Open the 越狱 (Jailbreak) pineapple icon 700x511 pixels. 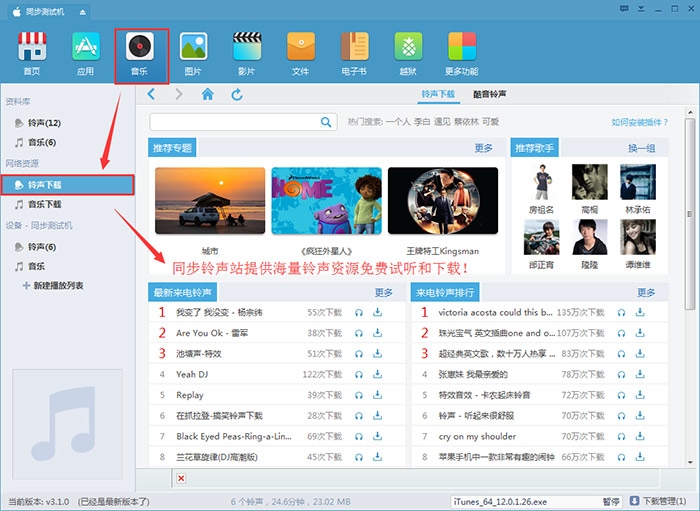tap(408, 53)
